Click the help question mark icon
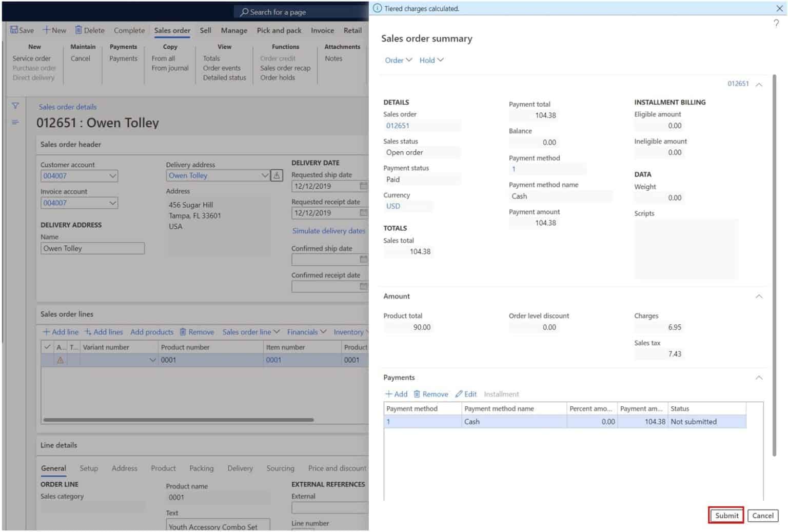Screen dimensions: 788x532 tap(776, 24)
